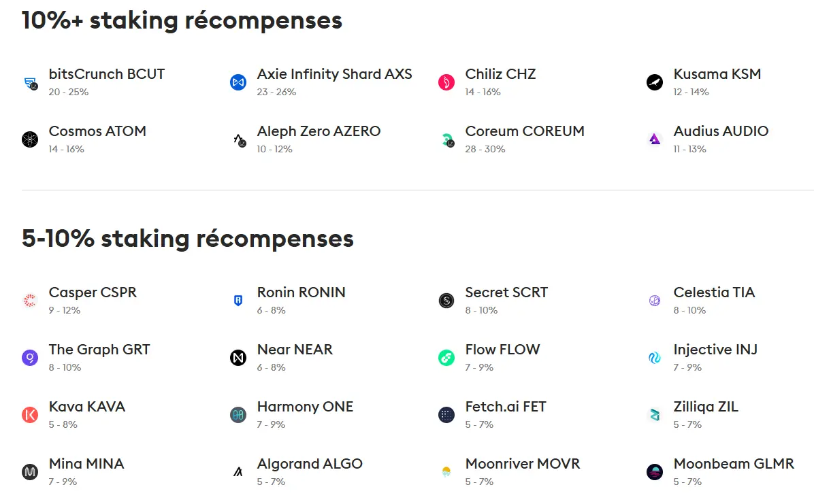The height and width of the screenshot is (504, 814).
Task: Select the Celestia TIA entry
Action: (714, 292)
